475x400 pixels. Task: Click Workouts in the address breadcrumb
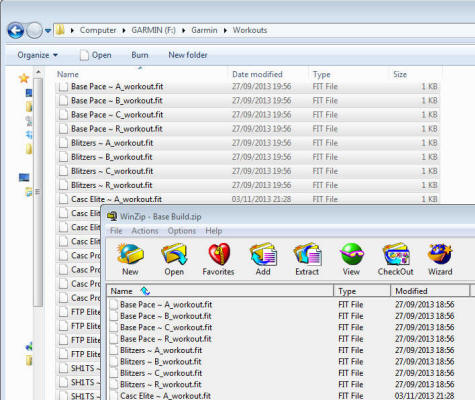click(x=250, y=30)
